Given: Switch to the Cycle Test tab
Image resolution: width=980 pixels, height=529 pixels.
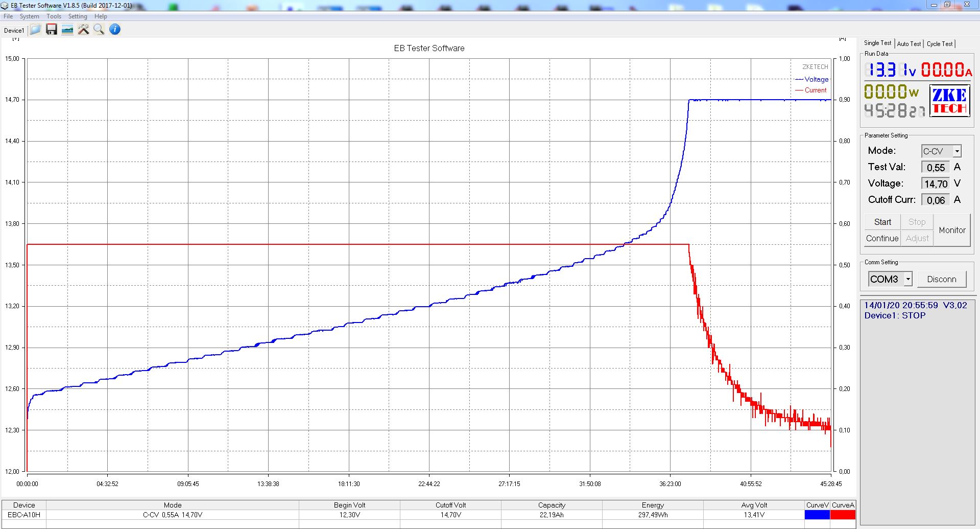Looking at the screenshot, I should 939,44.
